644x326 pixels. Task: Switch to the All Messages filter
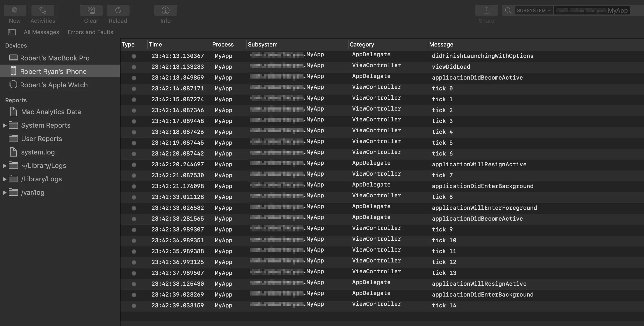[41, 32]
